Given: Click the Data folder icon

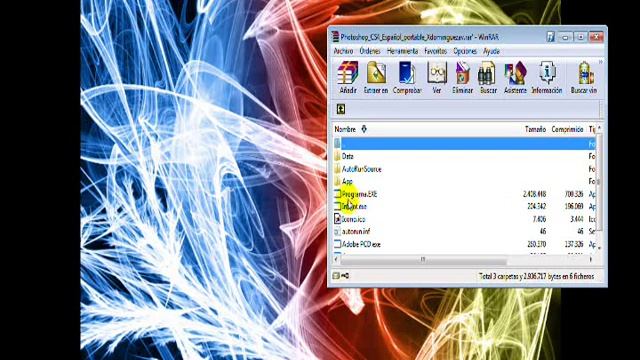Looking at the screenshot, I should (x=337, y=156).
